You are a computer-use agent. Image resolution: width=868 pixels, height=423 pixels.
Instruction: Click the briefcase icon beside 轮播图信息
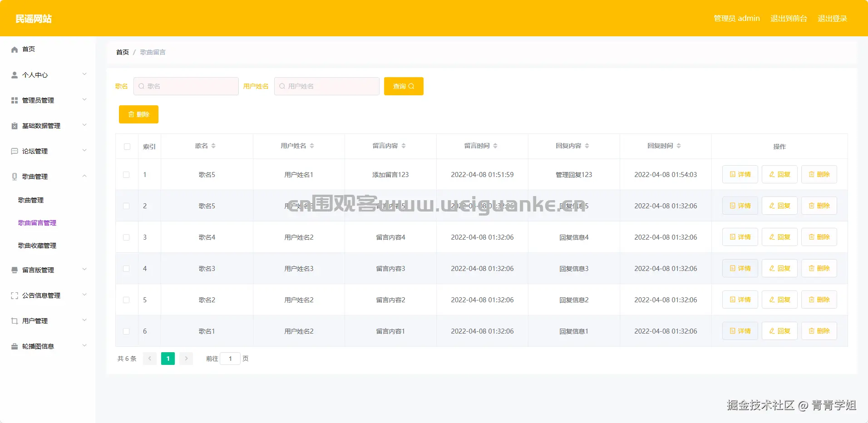(15, 346)
